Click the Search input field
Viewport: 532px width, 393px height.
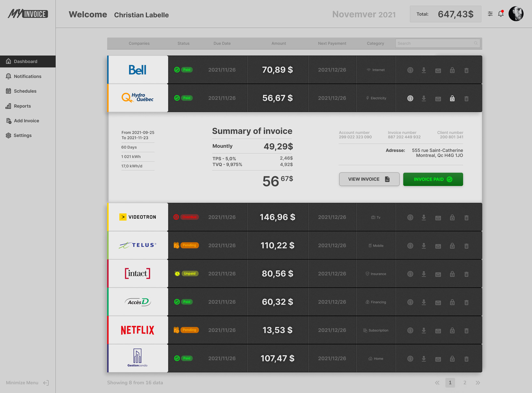pos(434,43)
